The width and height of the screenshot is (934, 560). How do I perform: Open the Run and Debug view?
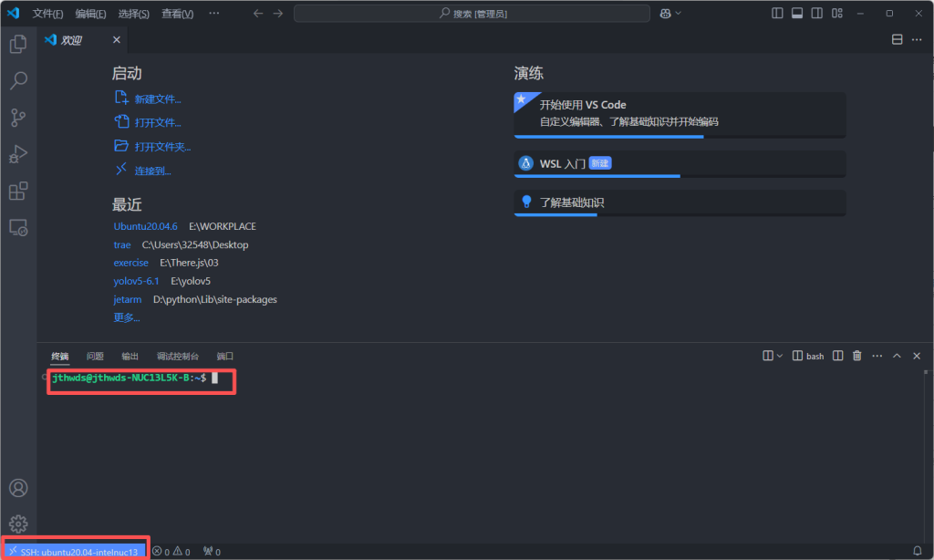pyautogui.click(x=17, y=154)
